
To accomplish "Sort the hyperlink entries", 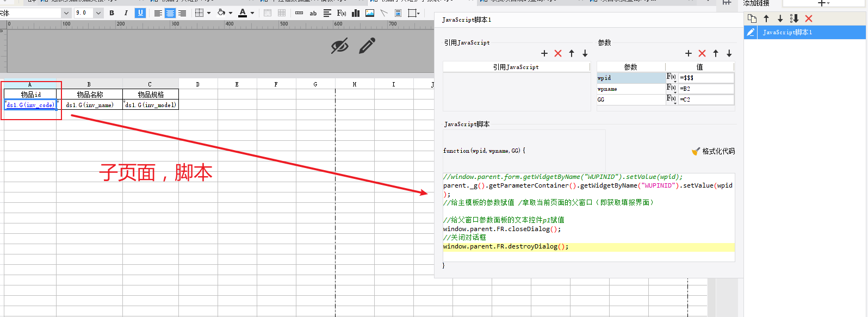I will coord(794,18).
